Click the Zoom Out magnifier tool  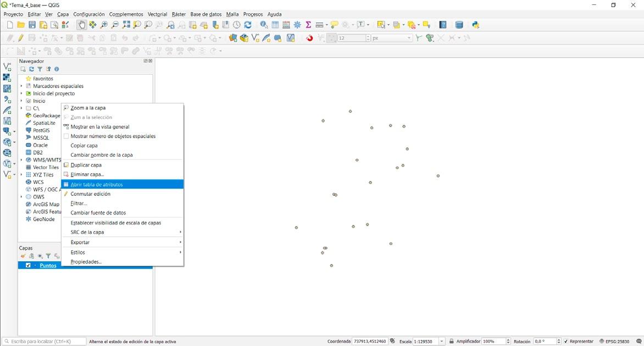tap(115, 25)
